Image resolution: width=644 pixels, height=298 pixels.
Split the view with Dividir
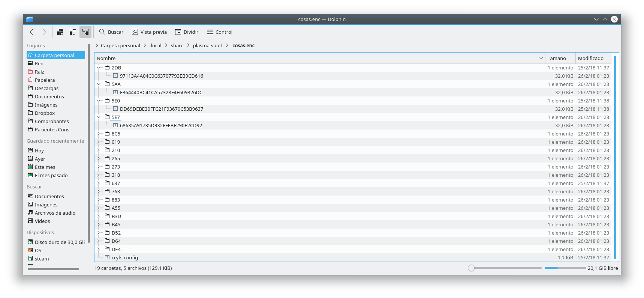pos(186,32)
